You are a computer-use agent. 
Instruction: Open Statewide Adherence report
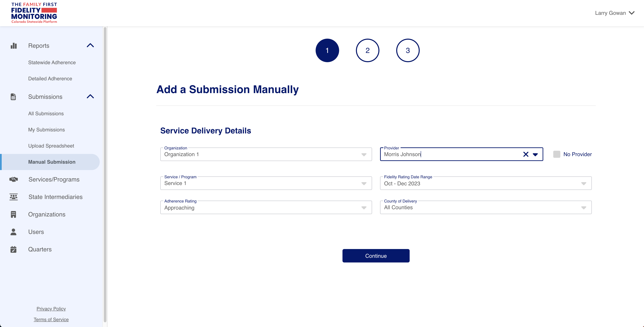(x=52, y=63)
